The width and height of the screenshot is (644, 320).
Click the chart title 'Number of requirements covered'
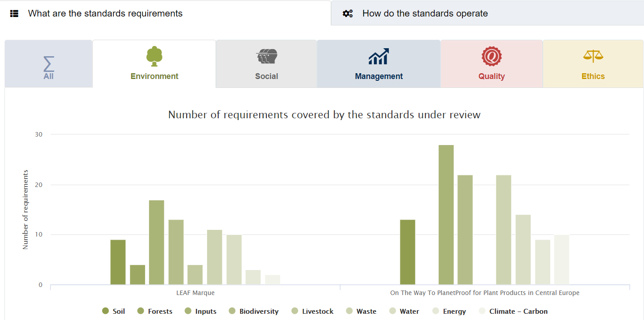pyautogui.click(x=324, y=115)
